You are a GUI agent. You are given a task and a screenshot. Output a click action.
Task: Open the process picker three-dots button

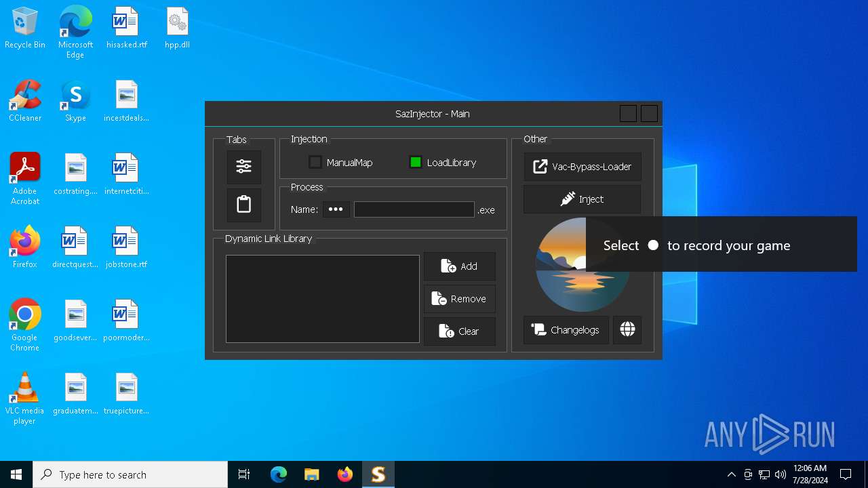336,209
